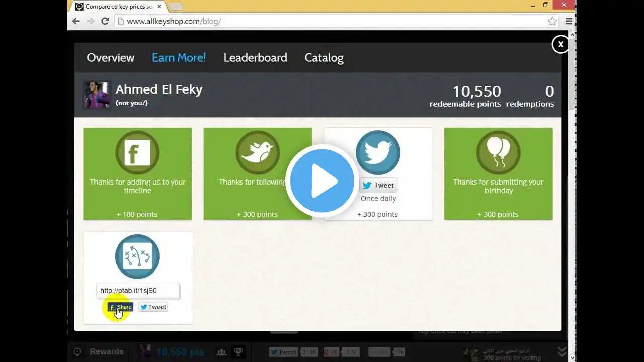
Task: Select the "Compare cd key prices" browser tab
Action: pyautogui.click(x=118, y=7)
